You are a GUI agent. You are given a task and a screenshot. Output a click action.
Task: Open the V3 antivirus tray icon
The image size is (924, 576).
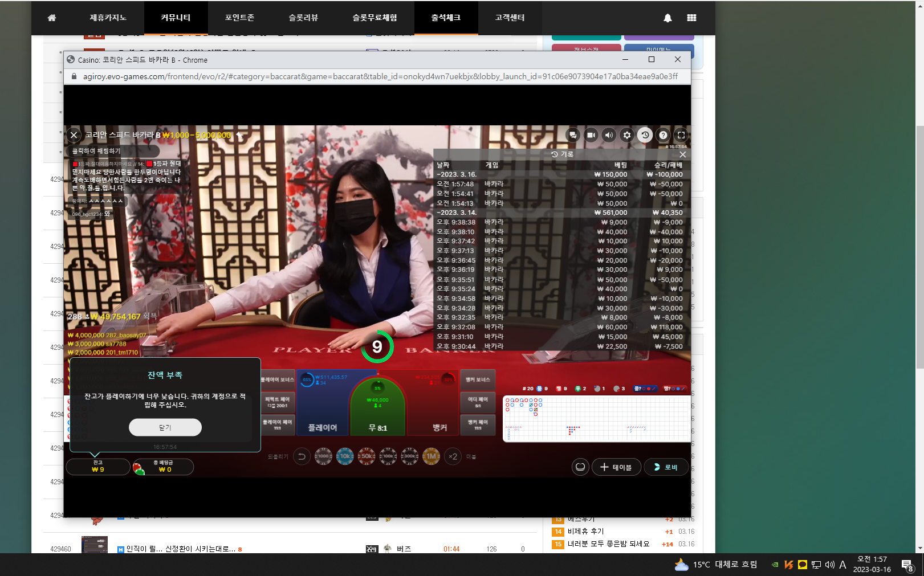tap(789, 565)
